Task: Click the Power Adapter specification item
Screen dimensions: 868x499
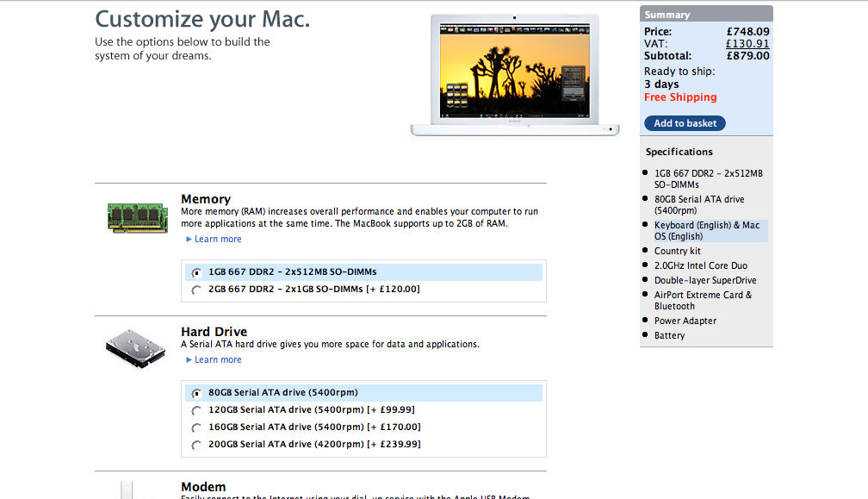Action: [685, 321]
